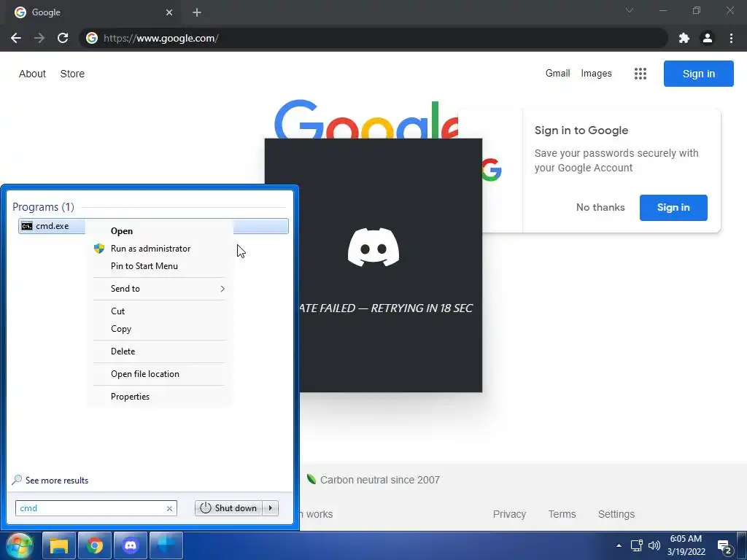Open the About link
This screenshot has width=747, height=560.
pyautogui.click(x=32, y=74)
